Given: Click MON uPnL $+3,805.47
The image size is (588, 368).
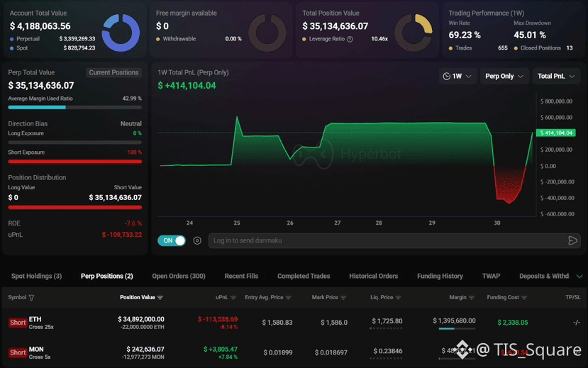Looking at the screenshot, I should click(x=221, y=350).
